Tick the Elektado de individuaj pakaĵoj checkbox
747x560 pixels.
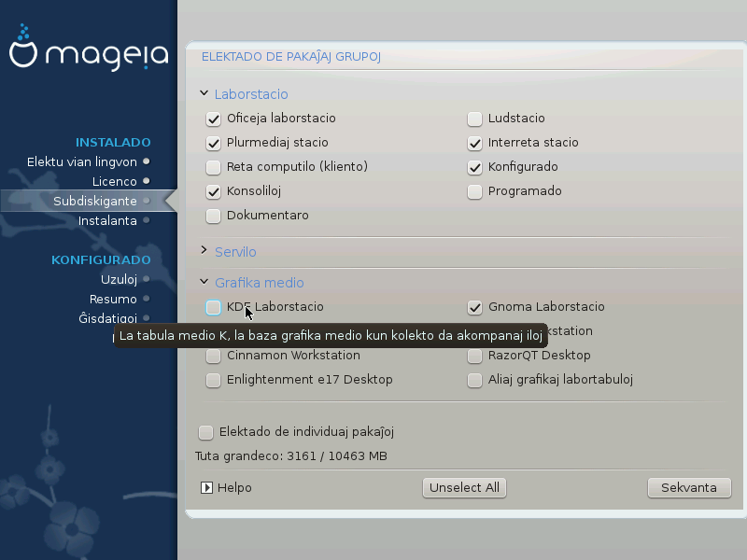tap(205, 432)
